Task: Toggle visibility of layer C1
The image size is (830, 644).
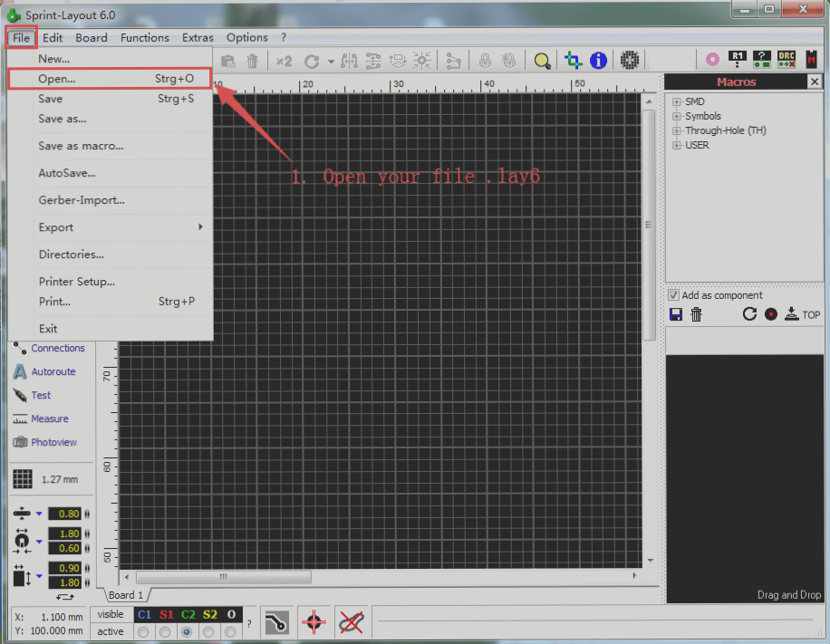Action: (x=143, y=614)
